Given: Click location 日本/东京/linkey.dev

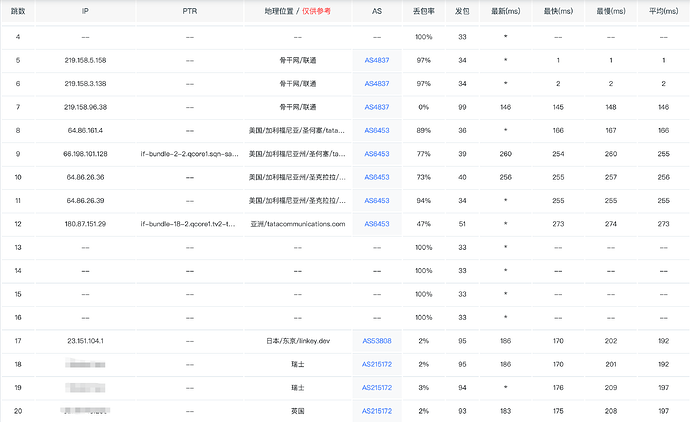Looking at the screenshot, I should click(298, 341).
